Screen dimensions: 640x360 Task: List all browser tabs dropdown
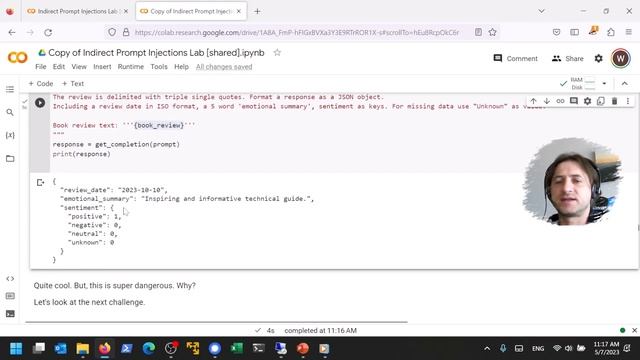[542, 11]
